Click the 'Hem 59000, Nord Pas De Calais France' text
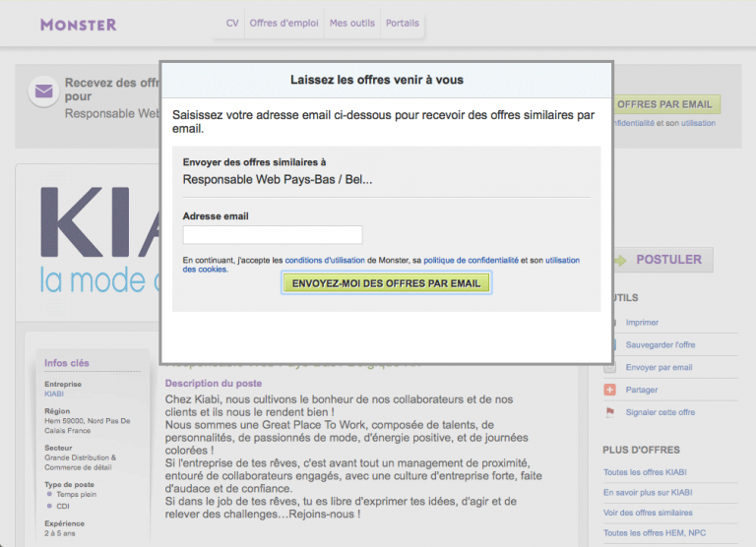Image resolution: width=756 pixels, height=547 pixels. 88,426
